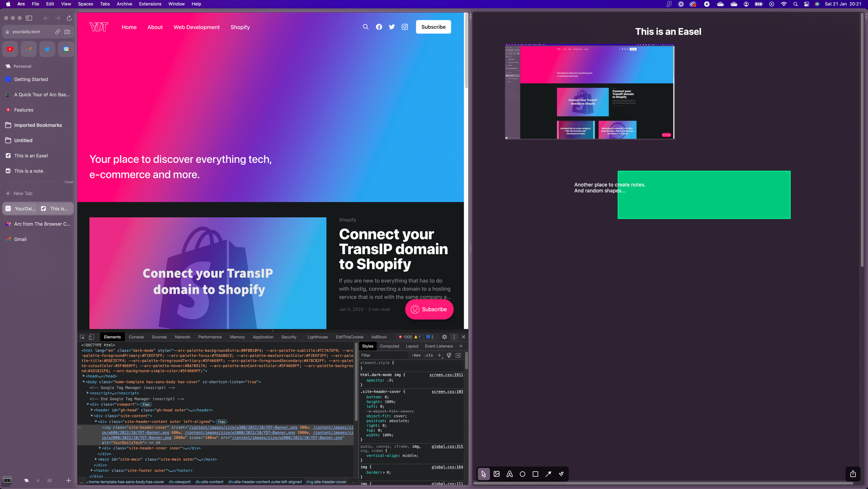Toggle the .cls class editor icon

429,355
